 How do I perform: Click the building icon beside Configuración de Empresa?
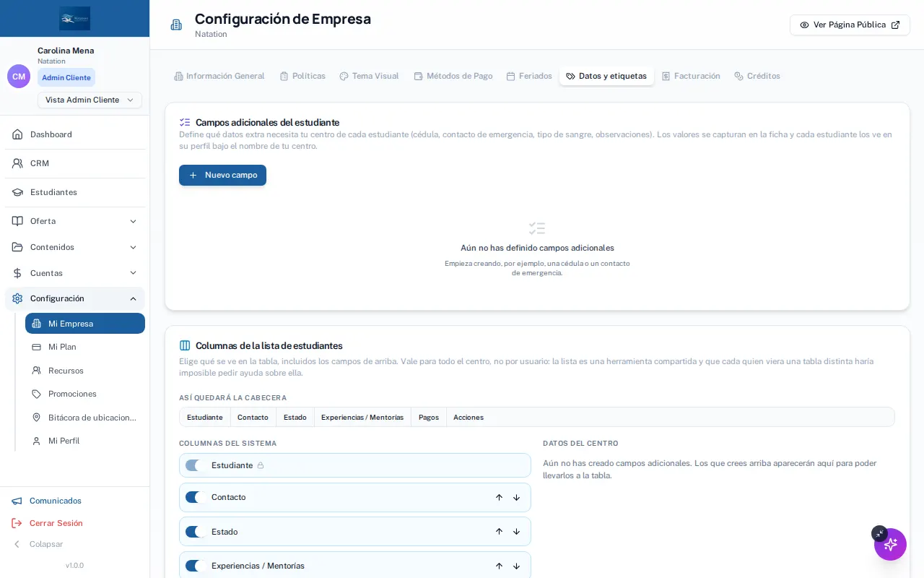176,25
